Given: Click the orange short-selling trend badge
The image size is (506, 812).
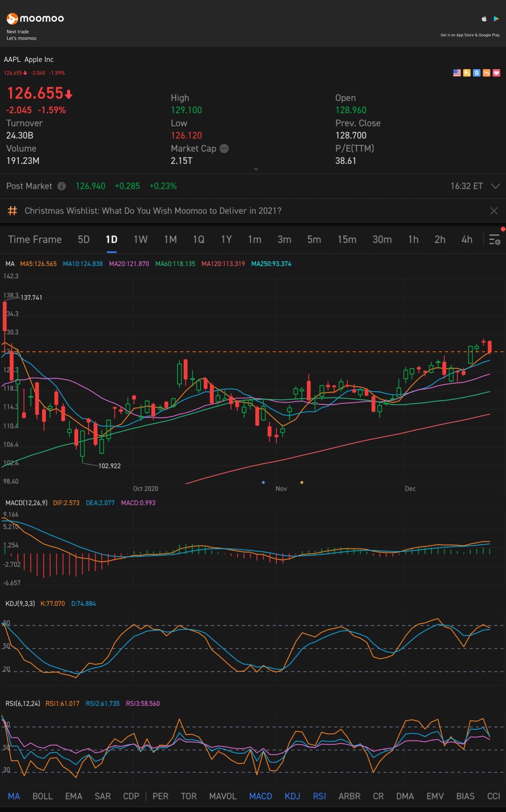Looking at the screenshot, I should (x=486, y=73).
